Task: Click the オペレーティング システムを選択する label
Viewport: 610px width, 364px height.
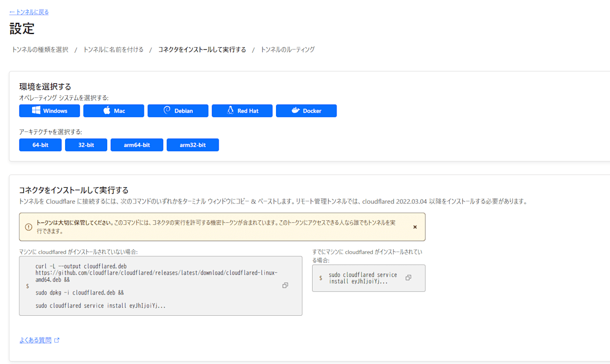Action: point(64,97)
